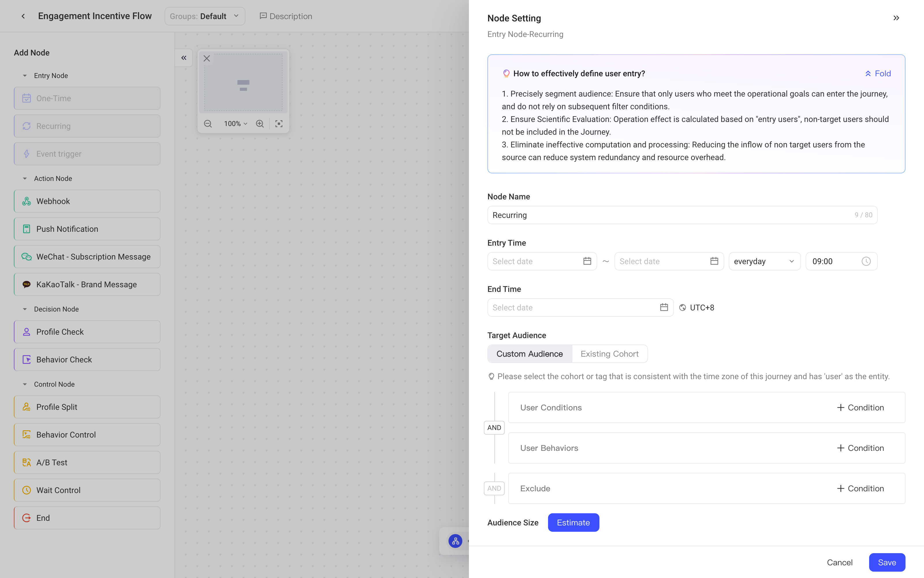Add the A/B Test node

pos(87,463)
